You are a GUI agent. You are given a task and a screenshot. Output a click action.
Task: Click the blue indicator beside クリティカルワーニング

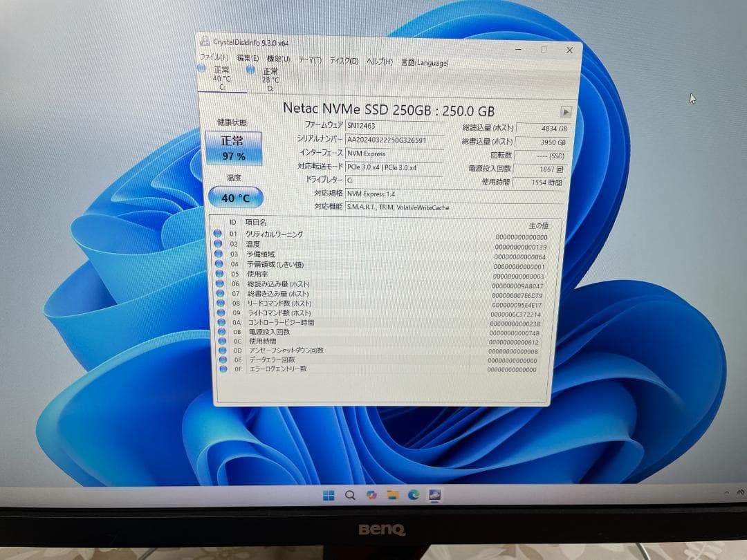pos(219,234)
